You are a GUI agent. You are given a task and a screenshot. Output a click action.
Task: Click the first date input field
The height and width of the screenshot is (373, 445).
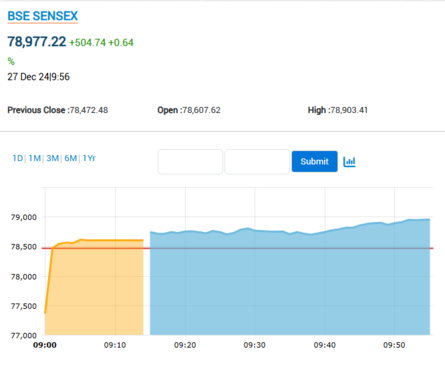tap(190, 162)
